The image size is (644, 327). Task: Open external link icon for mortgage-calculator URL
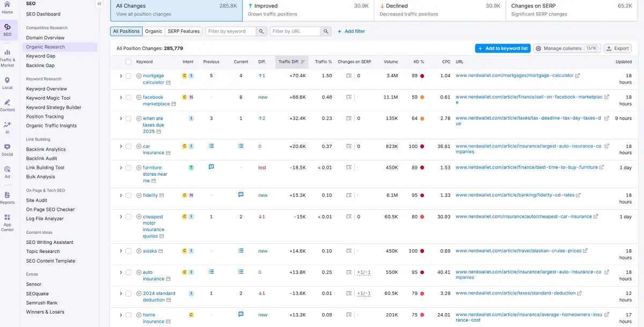[577, 76]
